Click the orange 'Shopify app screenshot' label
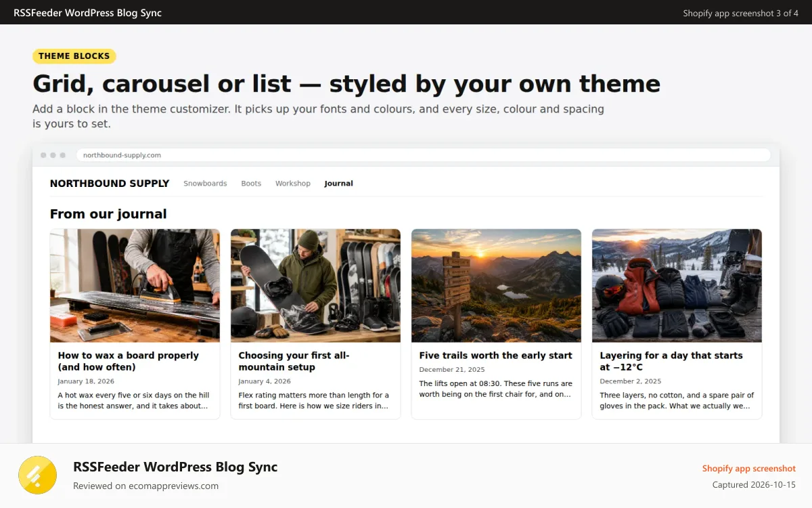Image resolution: width=812 pixels, height=508 pixels. 749,468
